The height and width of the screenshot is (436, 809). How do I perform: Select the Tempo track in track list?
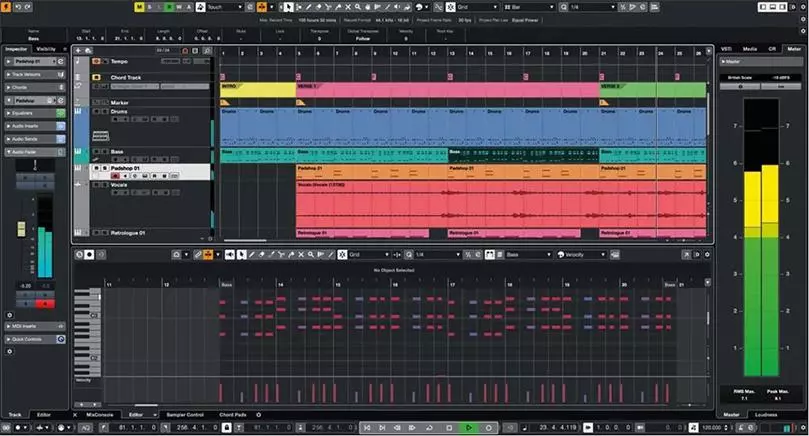pos(119,61)
